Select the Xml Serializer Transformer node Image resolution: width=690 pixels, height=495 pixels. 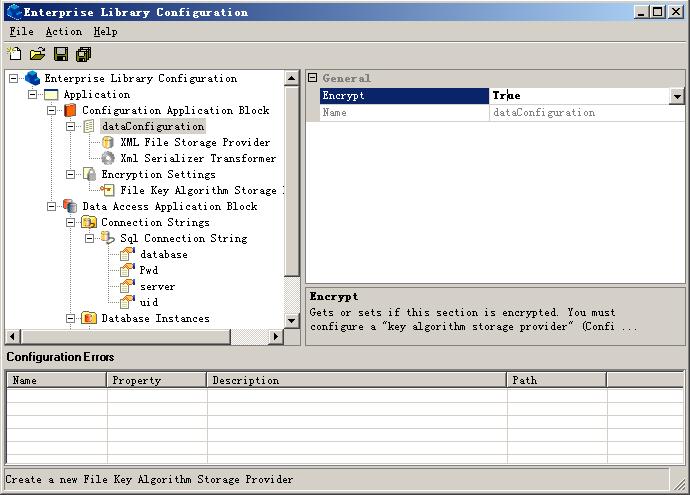tap(197, 159)
